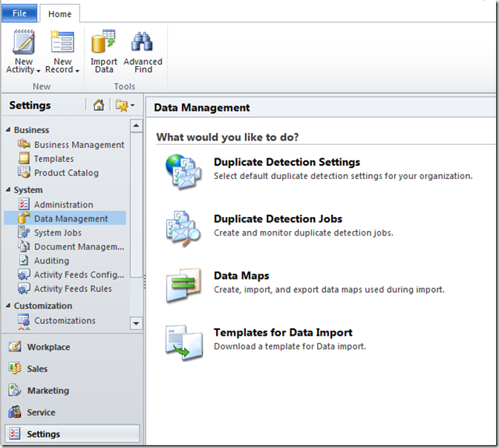Click the Templates for Data Import icon
The height and width of the screenshot is (448, 499).
pos(182,341)
